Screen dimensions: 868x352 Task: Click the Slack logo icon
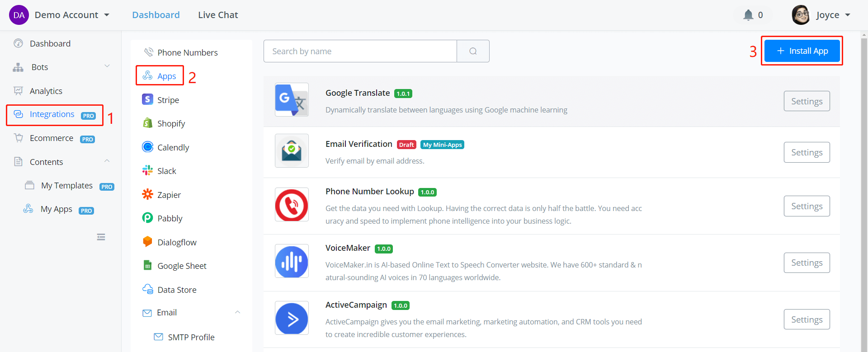147,170
